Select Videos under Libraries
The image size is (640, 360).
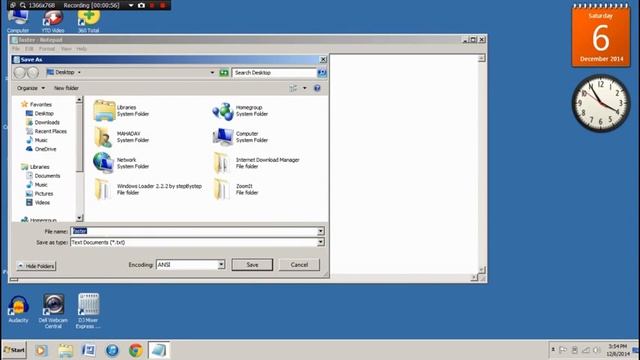tap(38, 203)
